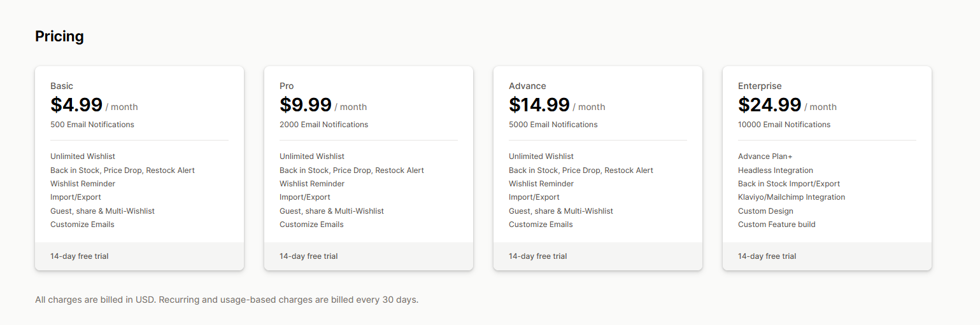Click the 10000 Email Notifications text
Screen dimensions: 980x325
[x=785, y=125]
